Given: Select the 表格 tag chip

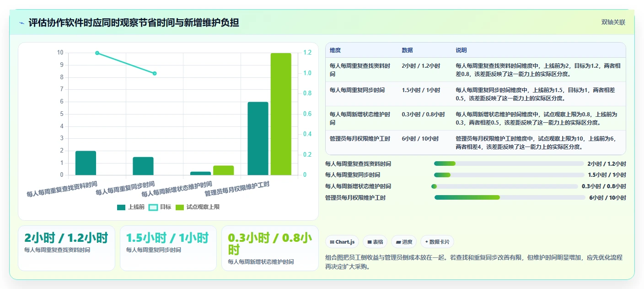Looking at the screenshot, I should (375, 242).
